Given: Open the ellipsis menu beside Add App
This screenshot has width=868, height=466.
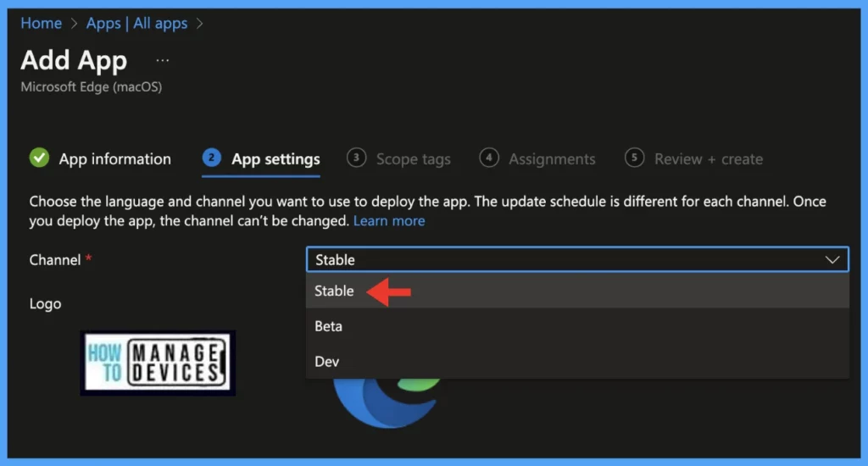Looking at the screenshot, I should click(x=162, y=60).
